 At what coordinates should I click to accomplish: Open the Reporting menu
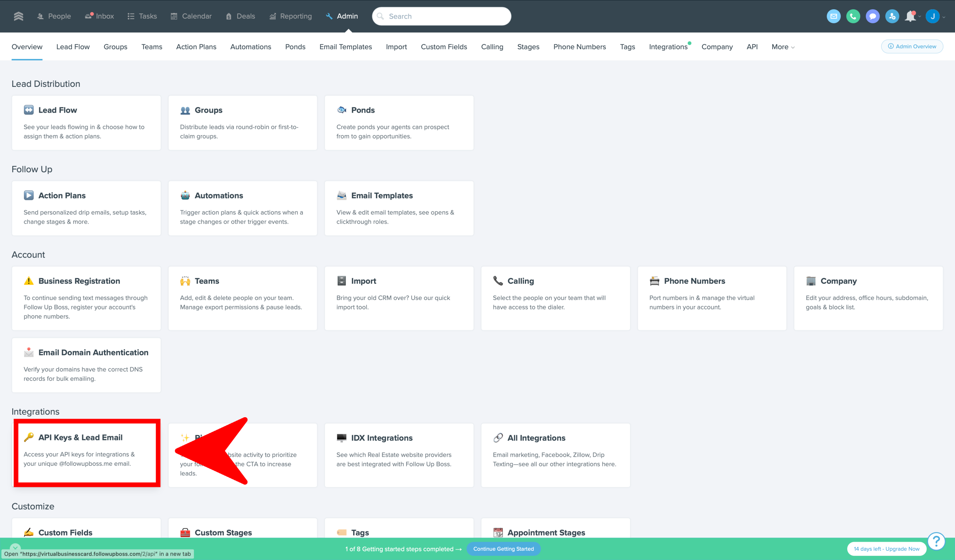tap(290, 16)
